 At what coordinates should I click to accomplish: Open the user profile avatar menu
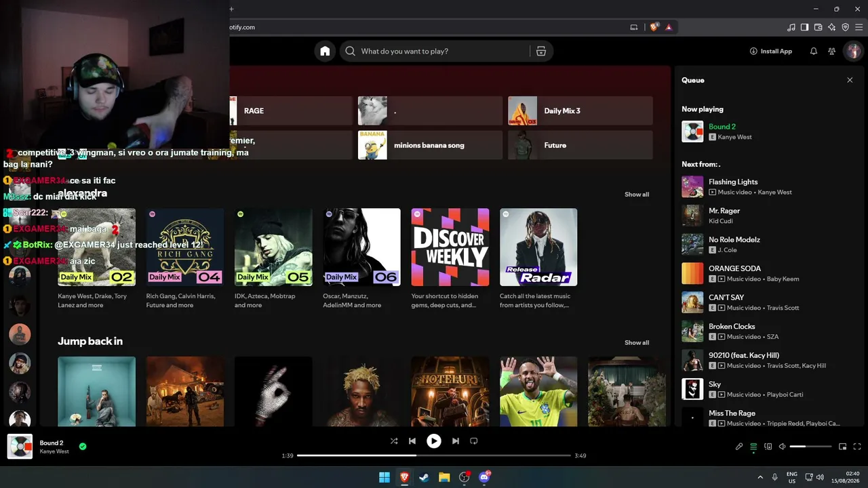click(853, 51)
